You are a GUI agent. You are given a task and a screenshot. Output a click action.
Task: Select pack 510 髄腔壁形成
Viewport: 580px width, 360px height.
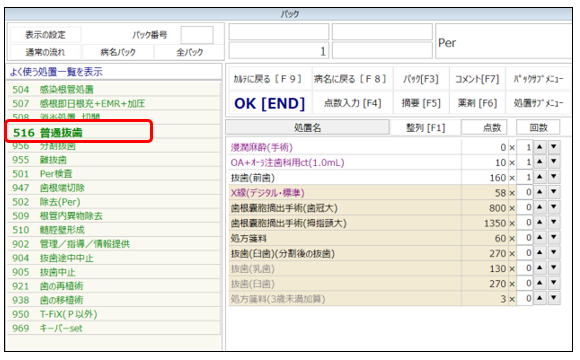click(x=114, y=230)
